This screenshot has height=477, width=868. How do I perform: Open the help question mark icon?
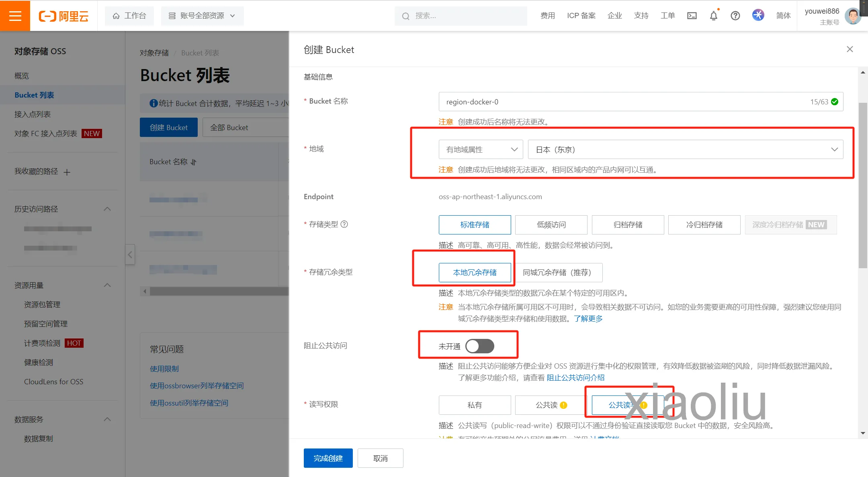(x=735, y=16)
